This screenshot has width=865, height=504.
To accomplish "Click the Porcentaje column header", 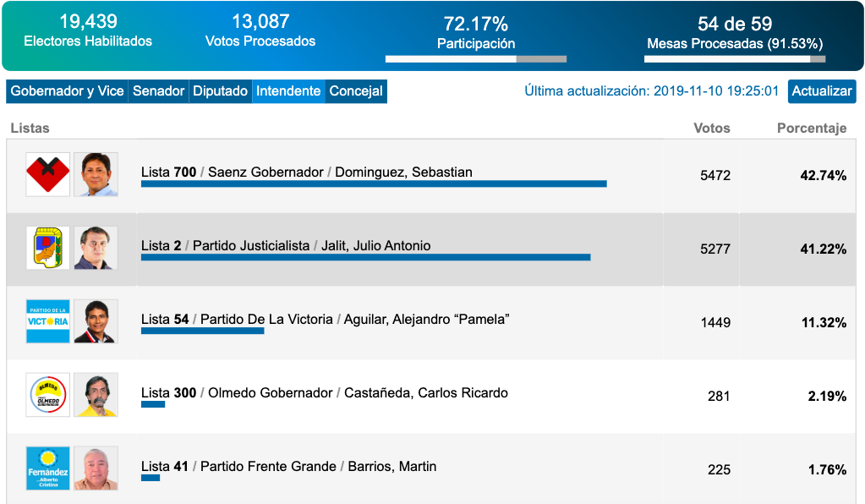I will (812, 129).
